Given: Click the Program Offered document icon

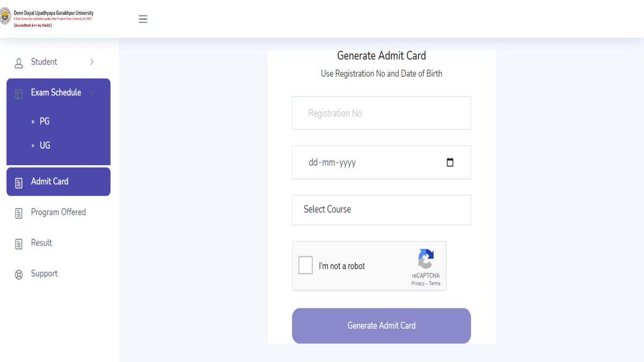Looking at the screenshot, I should click(x=19, y=213).
